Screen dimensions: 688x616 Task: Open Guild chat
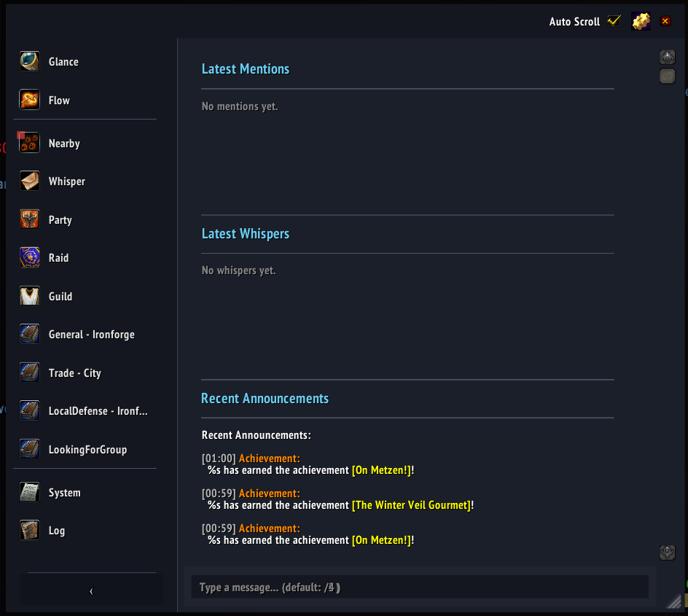60,296
